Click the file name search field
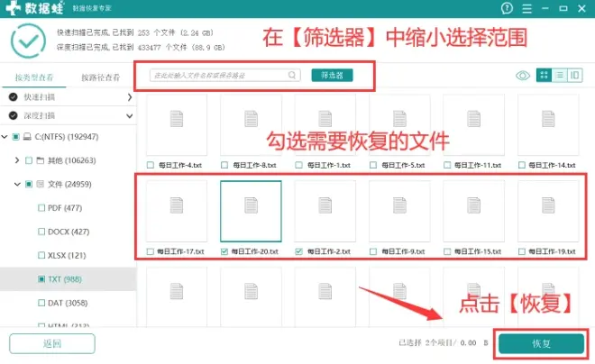This screenshot has height=364, width=595. coord(225,75)
